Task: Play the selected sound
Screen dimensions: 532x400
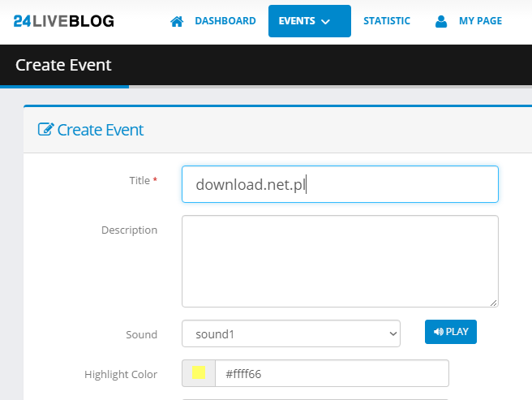Action: [x=451, y=332]
